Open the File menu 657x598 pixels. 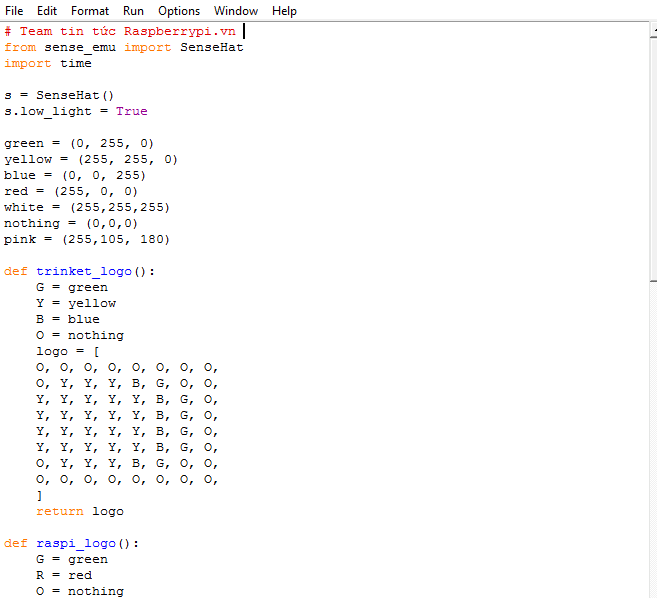(x=14, y=11)
